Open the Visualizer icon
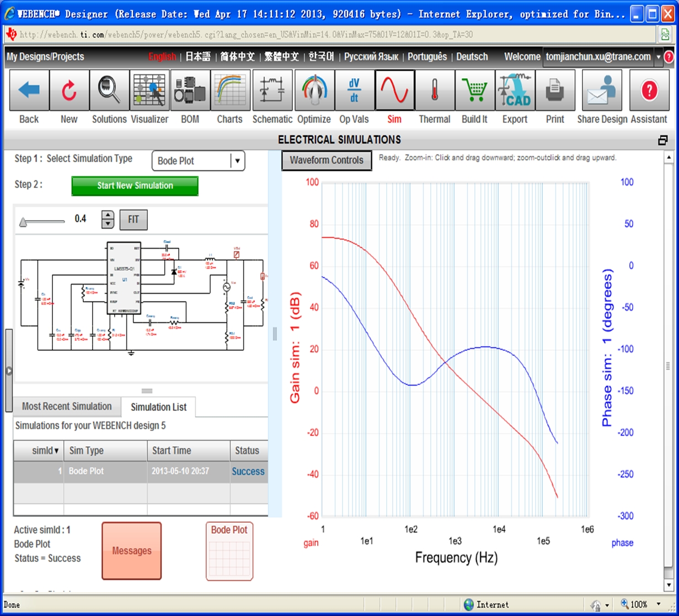The image size is (679, 616). click(149, 90)
